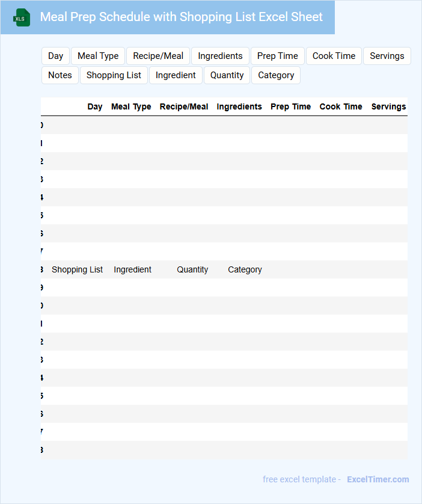Open the ExcelTimer.com link

[378, 479]
